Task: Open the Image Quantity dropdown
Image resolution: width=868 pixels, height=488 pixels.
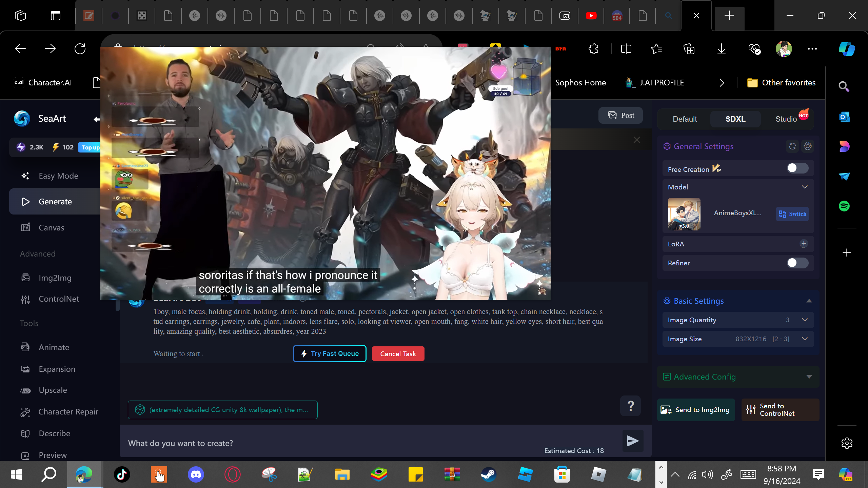Action: tap(738, 320)
